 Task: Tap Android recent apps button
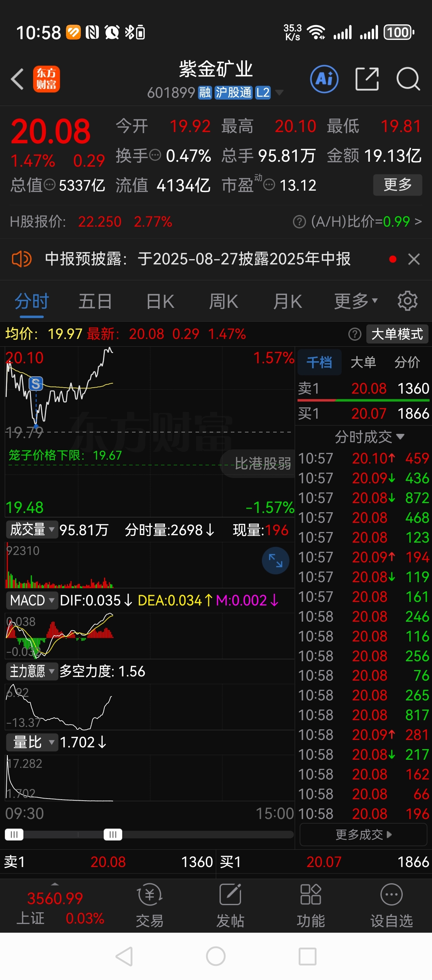(x=307, y=956)
